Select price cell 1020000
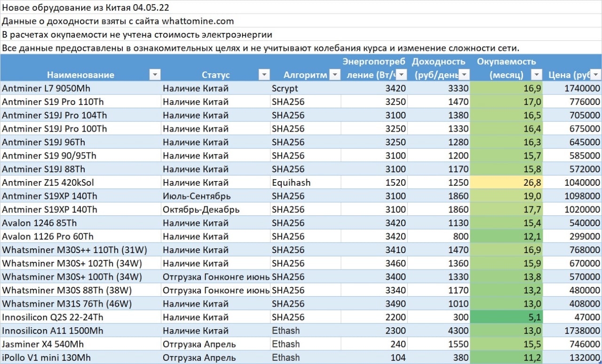 pyautogui.click(x=573, y=209)
